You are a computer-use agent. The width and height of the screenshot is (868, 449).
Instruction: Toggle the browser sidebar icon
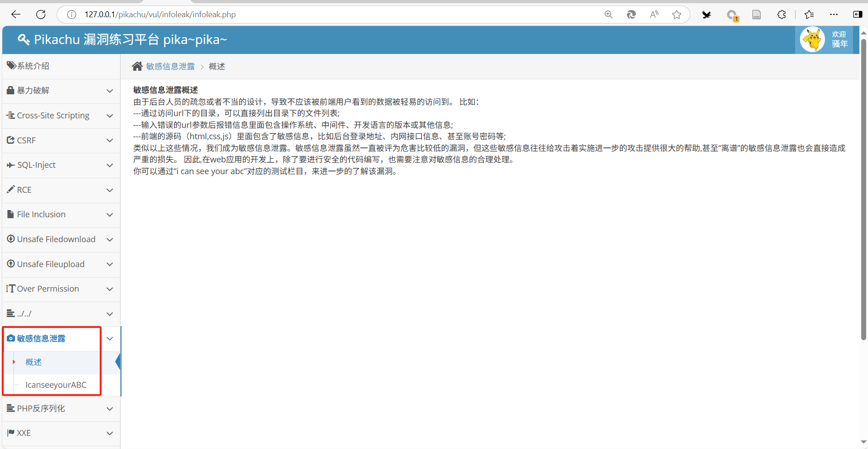pyautogui.click(x=858, y=15)
